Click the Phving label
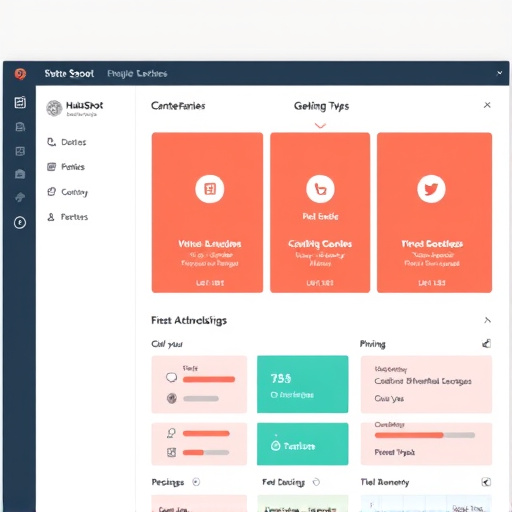 coord(372,344)
